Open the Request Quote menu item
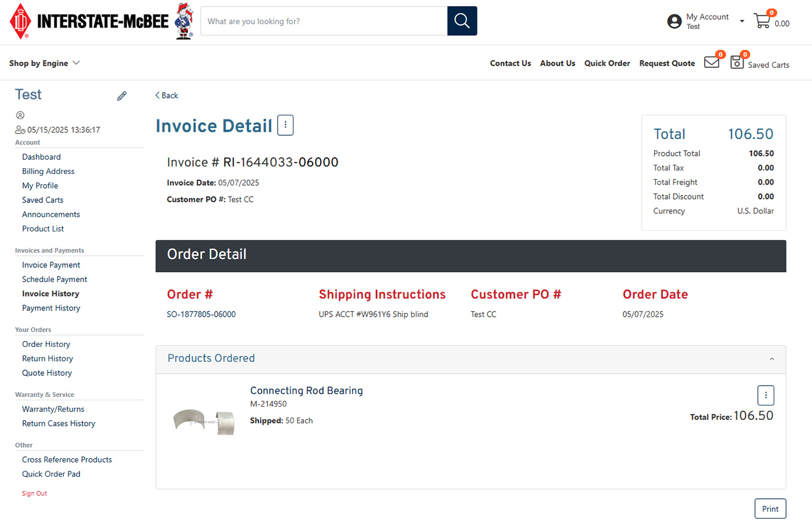The image size is (812, 522). pos(667,63)
